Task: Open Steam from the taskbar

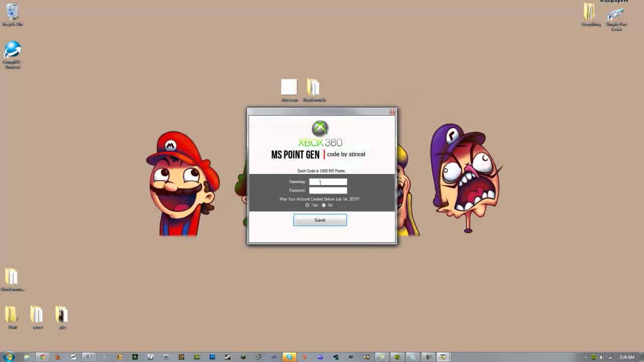Action: (227, 357)
